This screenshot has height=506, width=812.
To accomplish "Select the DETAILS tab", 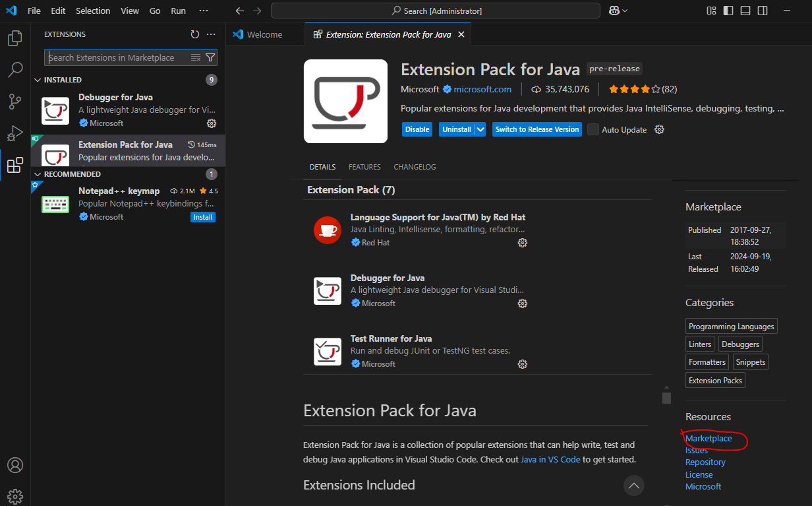I will [x=322, y=167].
